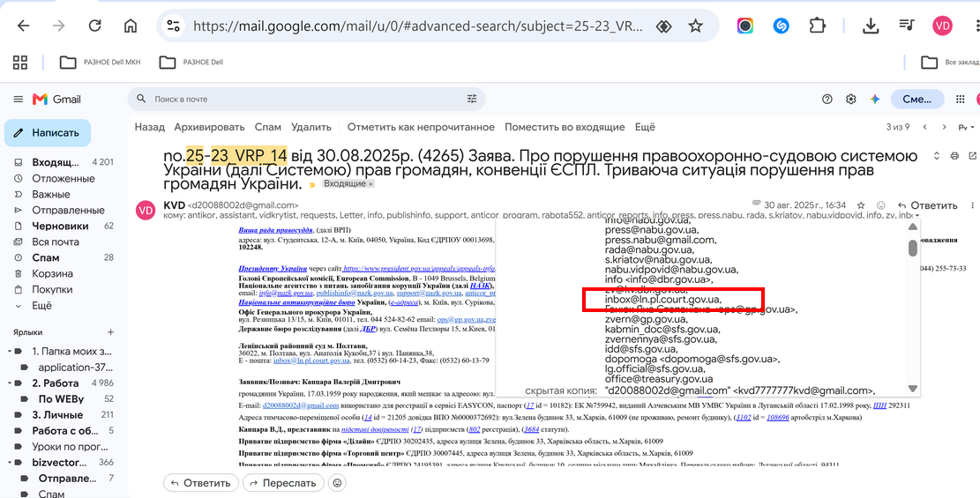The width and height of the screenshot is (980, 498).
Task: Click Ответить next to message date
Action: coord(927,205)
